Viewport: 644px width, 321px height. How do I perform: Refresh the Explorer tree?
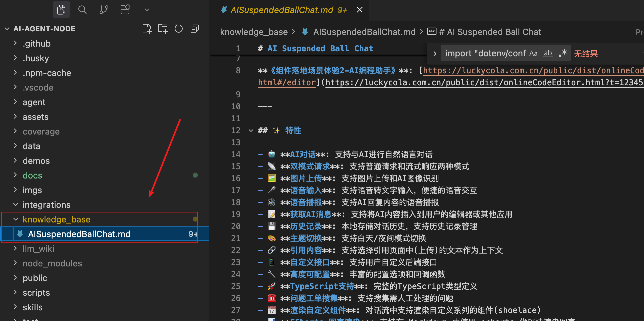click(179, 29)
